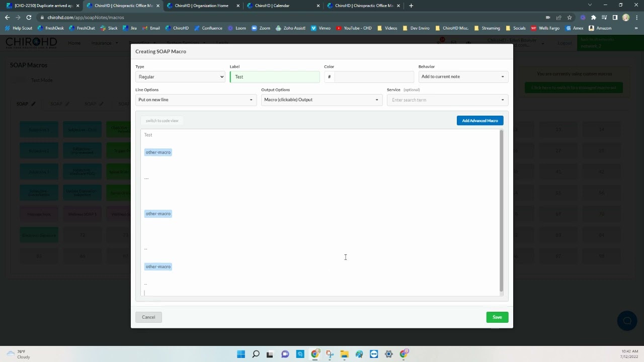Open the Amex bookmark
This screenshot has height=362, width=644.
click(x=574, y=28)
